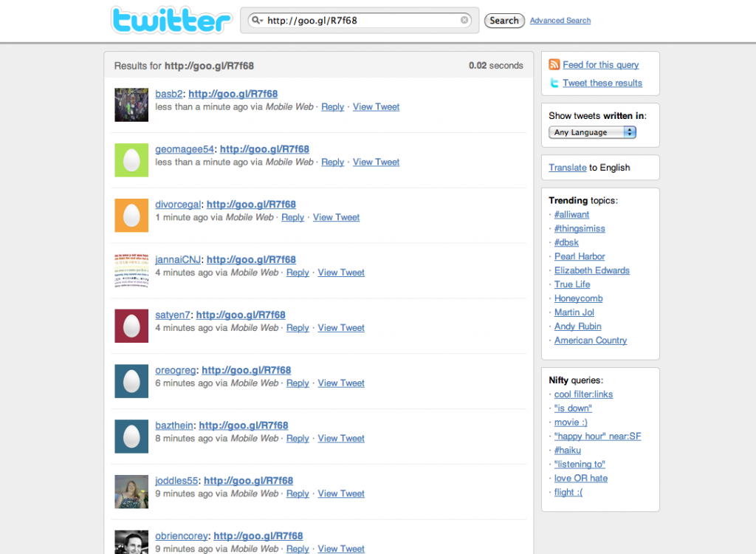The width and height of the screenshot is (756, 554).
Task: Run nifty query flight :(
Action: [x=568, y=492]
